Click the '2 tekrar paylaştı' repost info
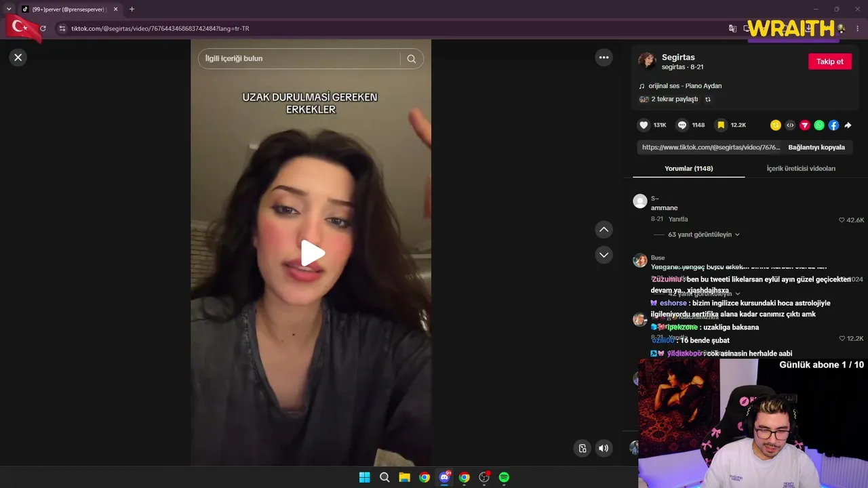The width and height of the screenshot is (868, 488). pyautogui.click(x=674, y=99)
